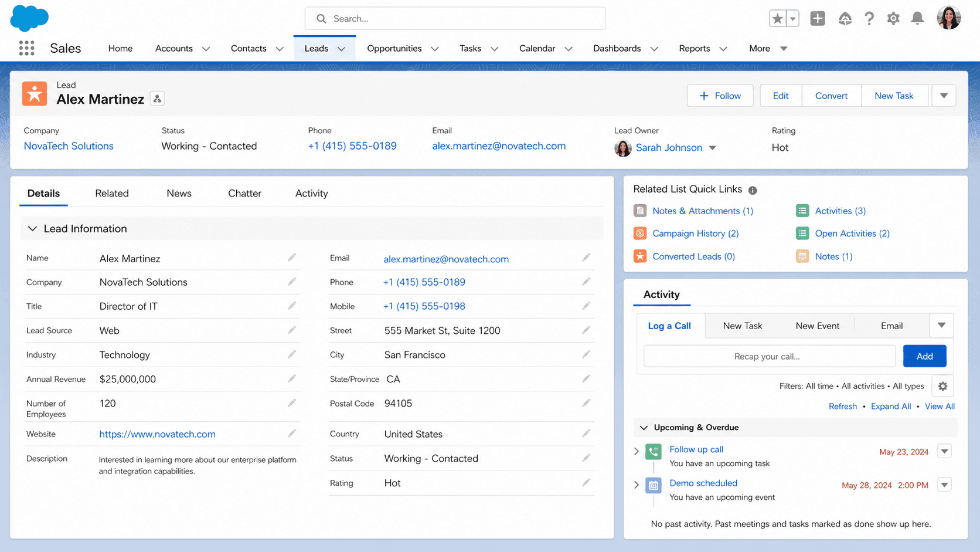
Task: Click the pencil icon for Annual Revenue
Action: point(292,378)
